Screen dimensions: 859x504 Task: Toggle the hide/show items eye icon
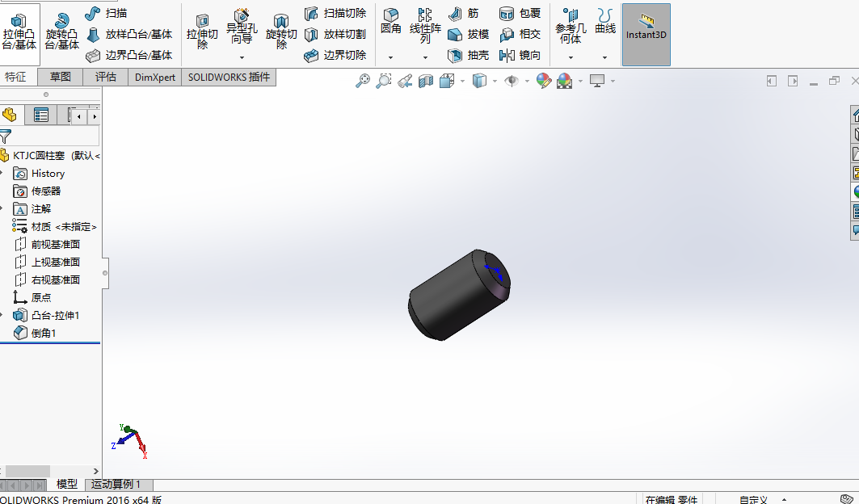pyautogui.click(x=512, y=81)
